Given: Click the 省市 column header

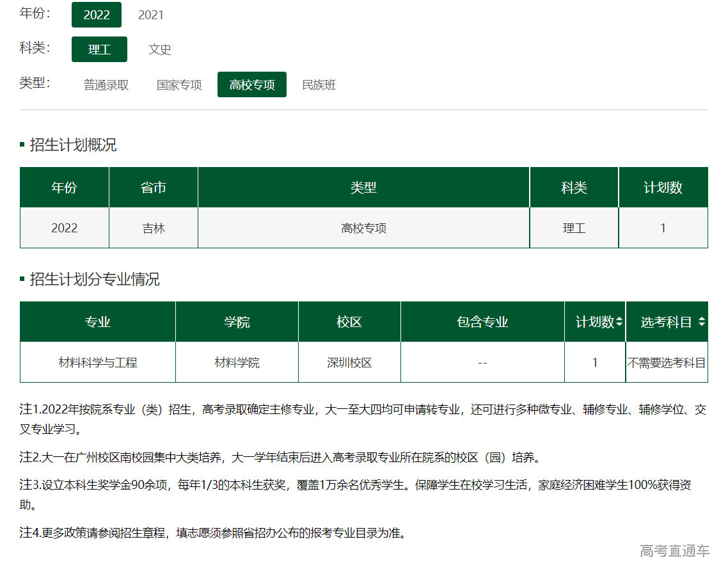Looking at the screenshot, I should point(154,188).
